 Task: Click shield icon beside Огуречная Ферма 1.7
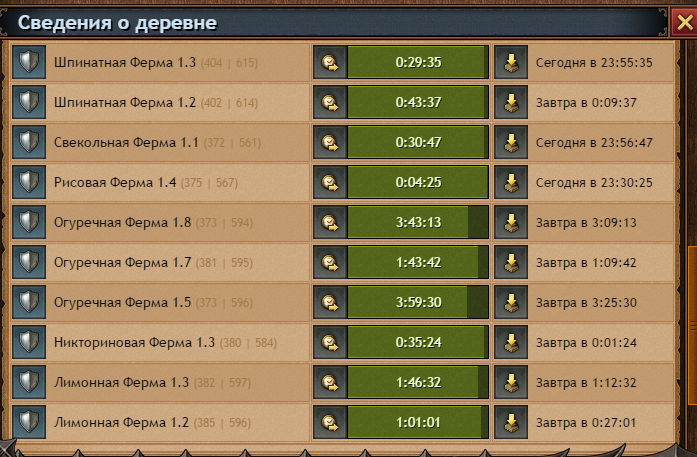(29, 262)
